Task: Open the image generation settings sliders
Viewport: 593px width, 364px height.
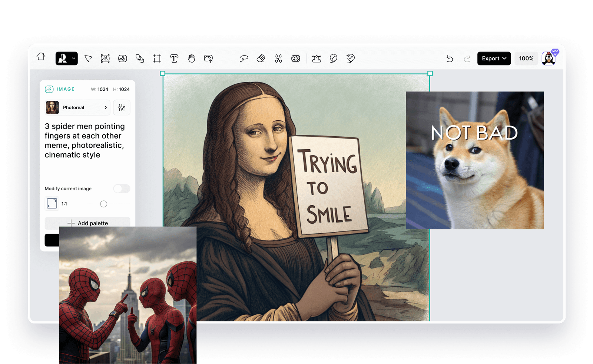Action: tap(122, 107)
